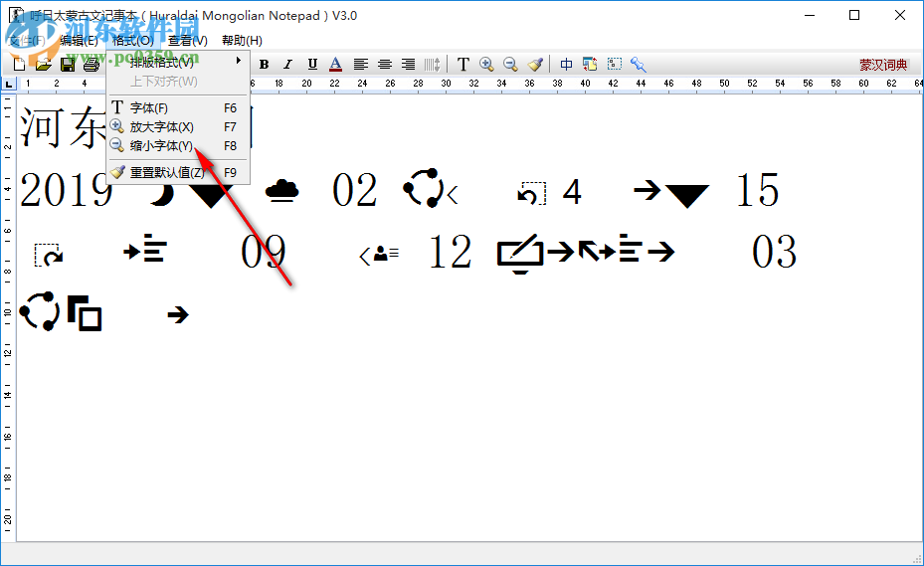This screenshot has width=924, height=566.
Task: Open the 文件(F) menu
Action: coord(27,40)
